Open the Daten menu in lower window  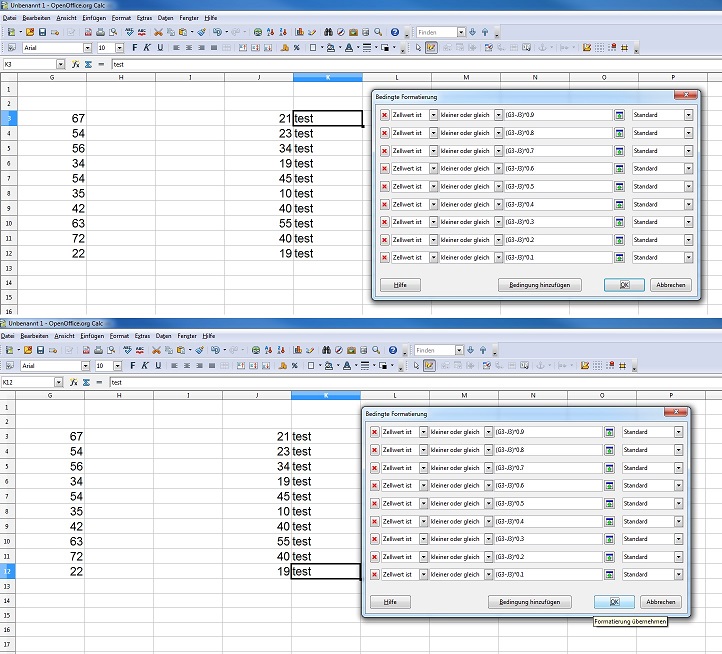pos(164,335)
